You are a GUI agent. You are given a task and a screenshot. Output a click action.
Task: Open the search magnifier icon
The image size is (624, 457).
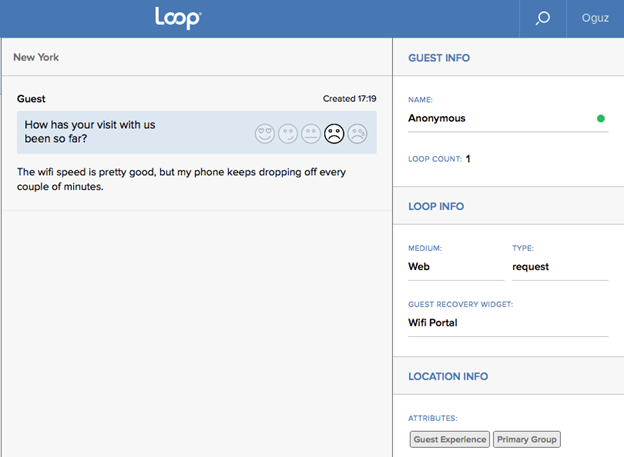[x=543, y=18]
